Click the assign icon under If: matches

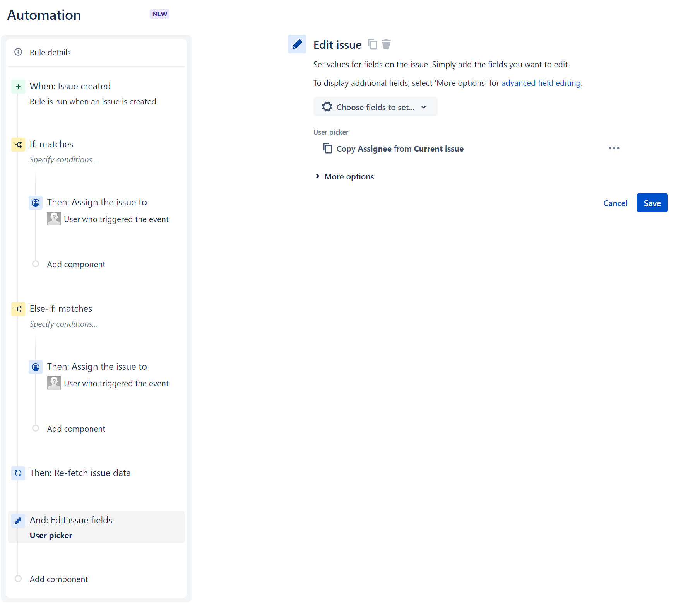click(36, 203)
